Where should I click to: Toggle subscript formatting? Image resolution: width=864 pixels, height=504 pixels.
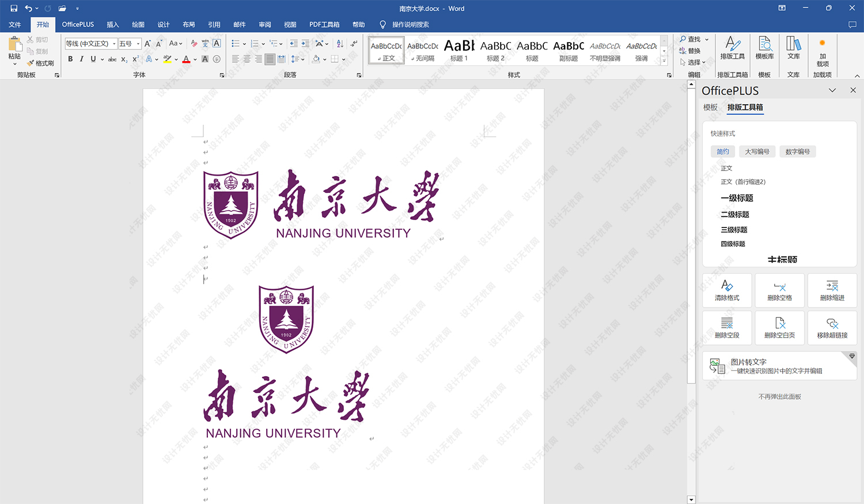[124, 59]
